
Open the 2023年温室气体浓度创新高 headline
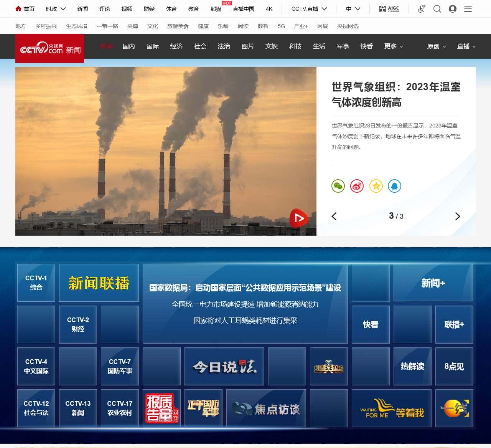click(x=395, y=94)
